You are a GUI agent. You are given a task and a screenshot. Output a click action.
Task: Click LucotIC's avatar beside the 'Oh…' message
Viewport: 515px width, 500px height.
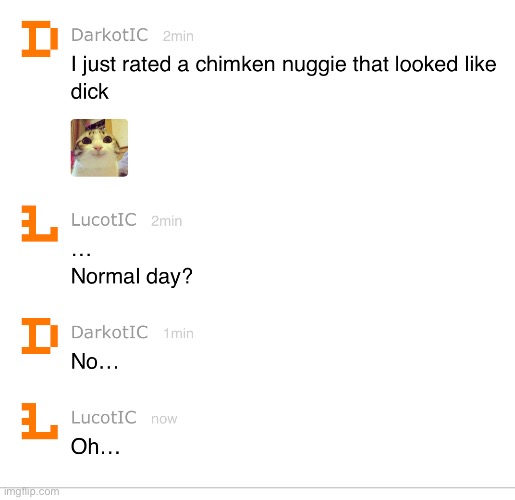pyautogui.click(x=40, y=421)
